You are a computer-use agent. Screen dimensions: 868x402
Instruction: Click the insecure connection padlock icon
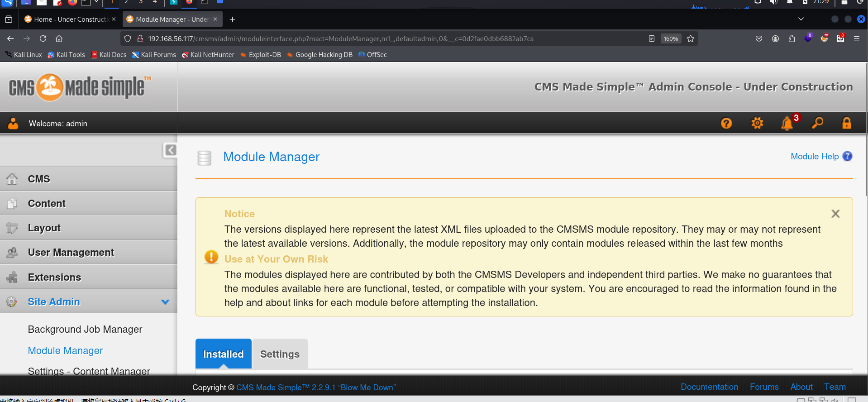pyautogui.click(x=140, y=38)
